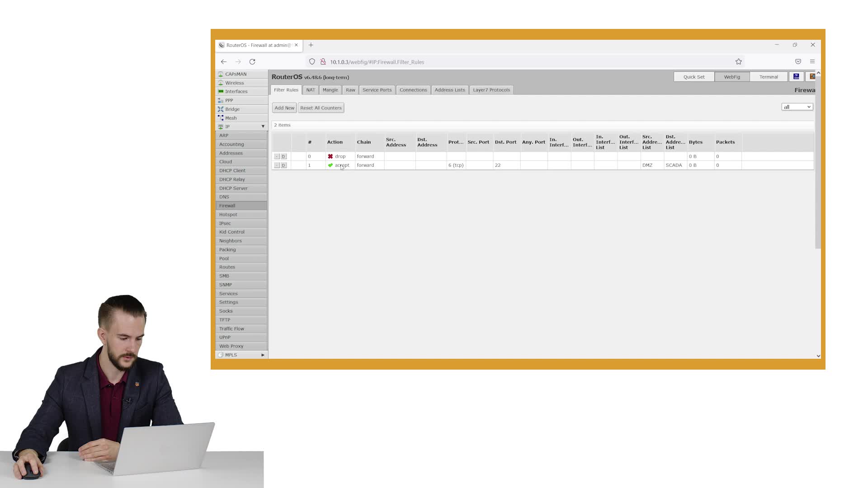Click the blue monitor icon button beside Terminal
This screenshot has width=868, height=488.
pyautogui.click(x=796, y=77)
